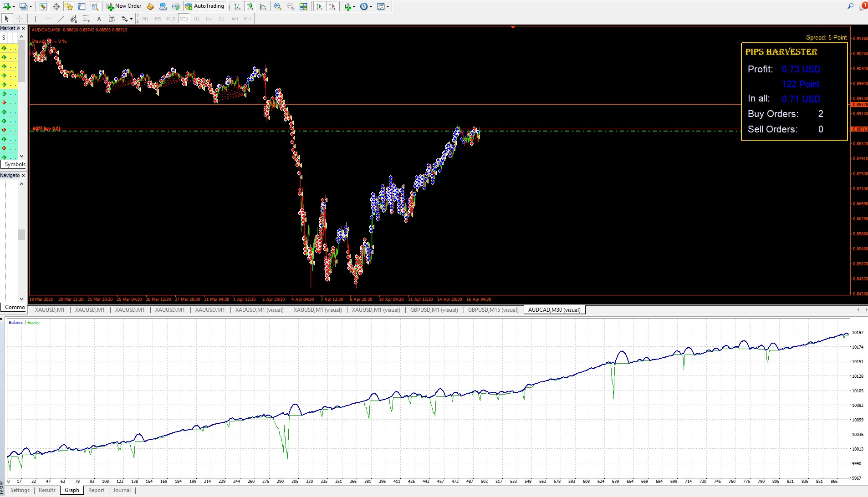Click the Profiles icon
Screen dimensions: 868x497
pyautogui.click(x=23, y=6)
